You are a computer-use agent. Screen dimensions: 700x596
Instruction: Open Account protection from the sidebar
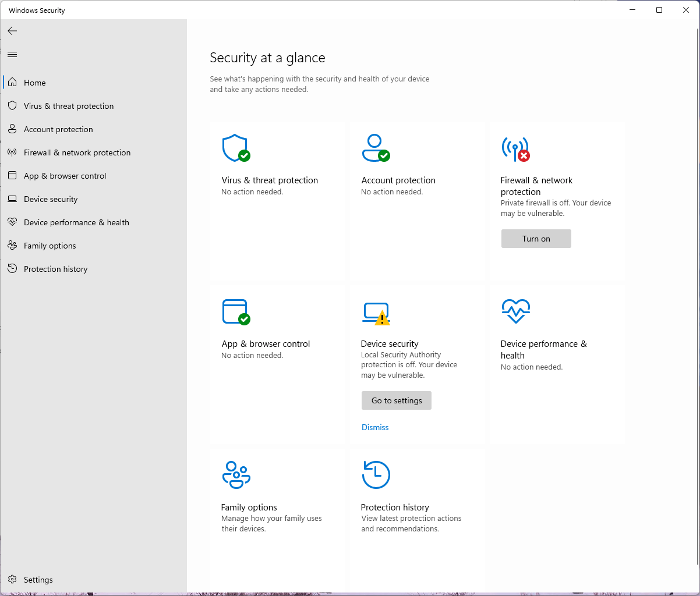pyautogui.click(x=93, y=129)
